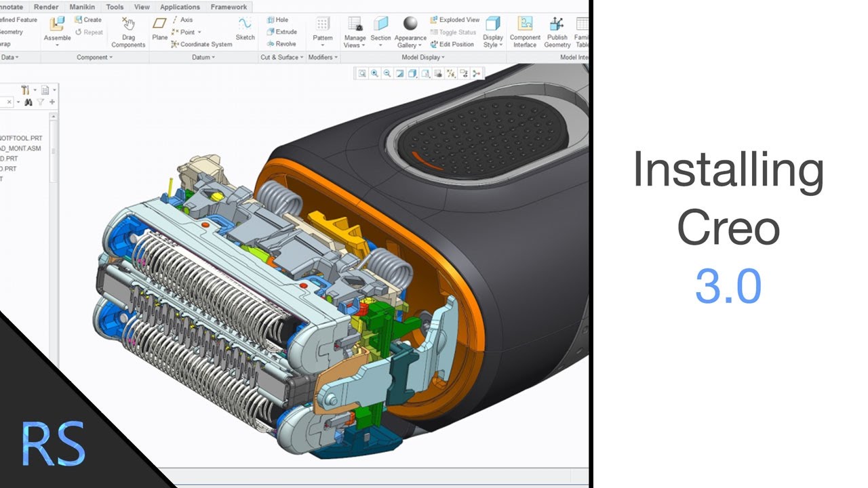Image resolution: width=868 pixels, height=488 pixels.
Task: Open the Tools tab
Action: pyautogui.click(x=115, y=7)
